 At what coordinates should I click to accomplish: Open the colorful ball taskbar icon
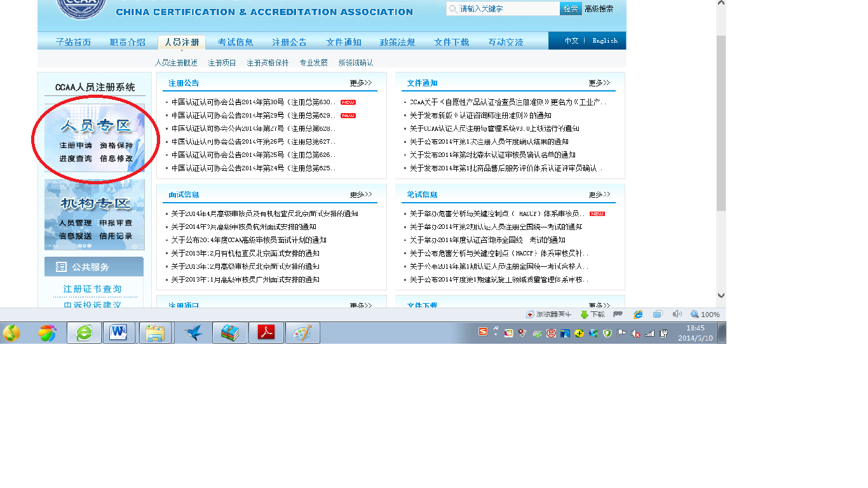(x=48, y=333)
